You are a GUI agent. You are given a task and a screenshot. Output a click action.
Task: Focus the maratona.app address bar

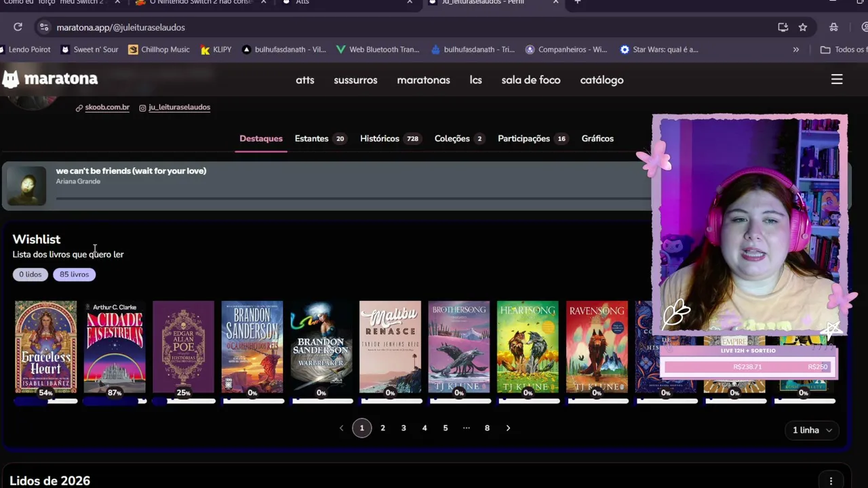407,27
